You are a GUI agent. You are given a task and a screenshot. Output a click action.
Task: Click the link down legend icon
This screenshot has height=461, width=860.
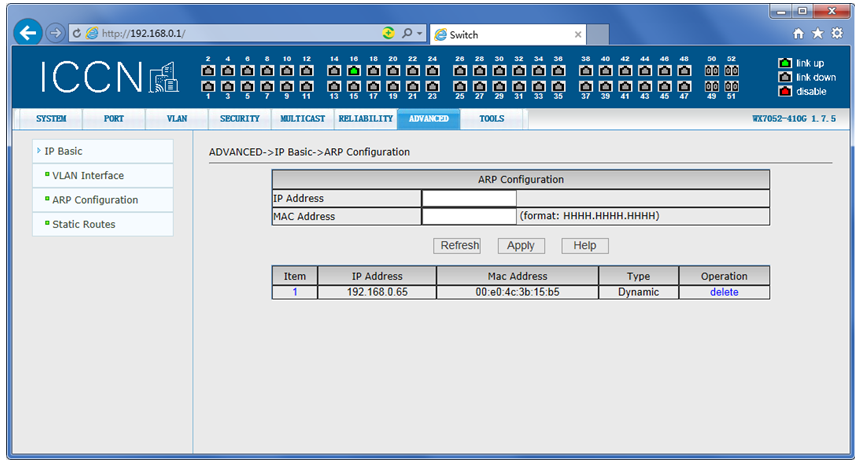click(785, 77)
